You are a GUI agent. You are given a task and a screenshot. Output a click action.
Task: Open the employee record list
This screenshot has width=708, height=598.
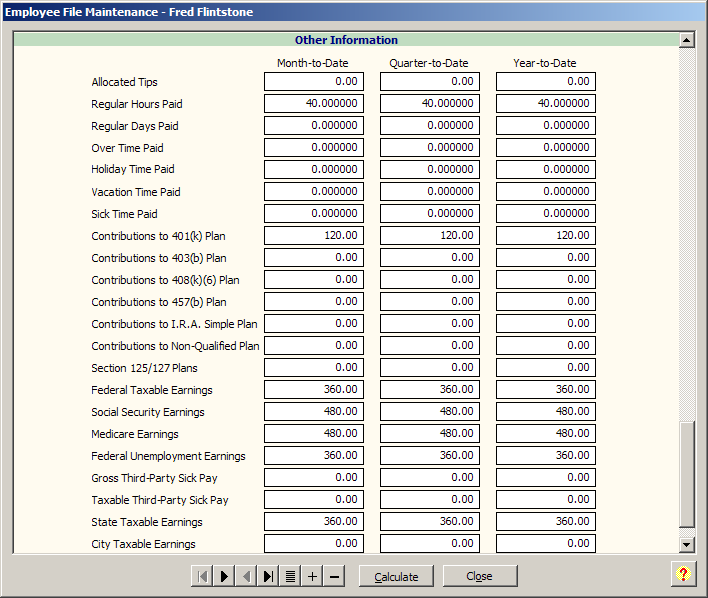(x=290, y=576)
